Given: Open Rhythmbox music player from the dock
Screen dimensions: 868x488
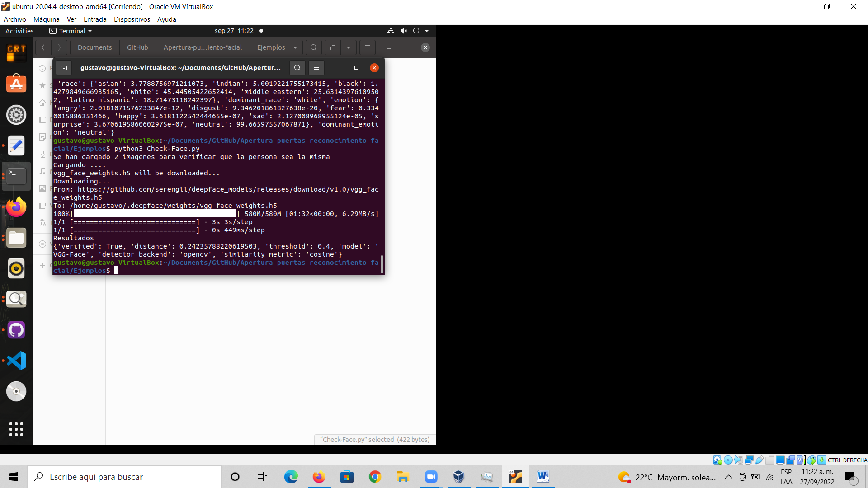Looking at the screenshot, I should click(x=16, y=268).
